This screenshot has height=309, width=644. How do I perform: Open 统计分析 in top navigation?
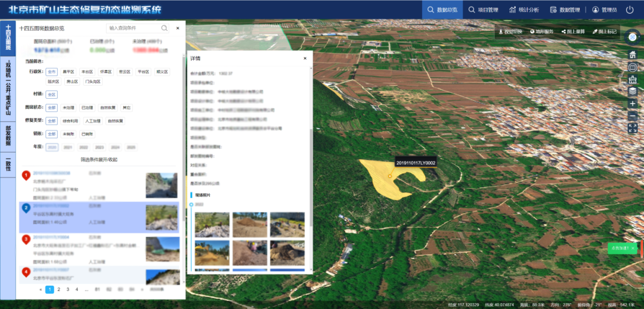(524, 10)
